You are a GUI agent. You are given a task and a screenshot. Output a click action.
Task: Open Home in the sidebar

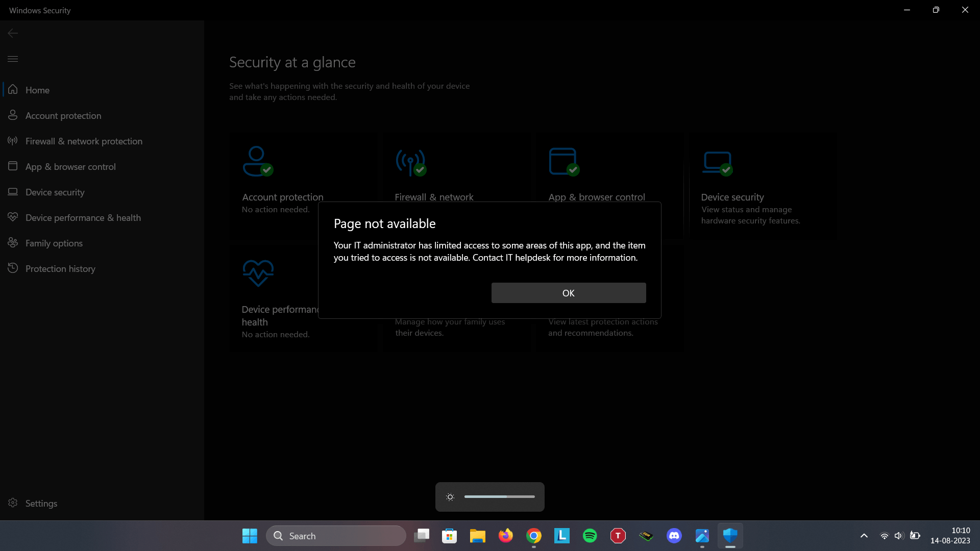point(102,90)
